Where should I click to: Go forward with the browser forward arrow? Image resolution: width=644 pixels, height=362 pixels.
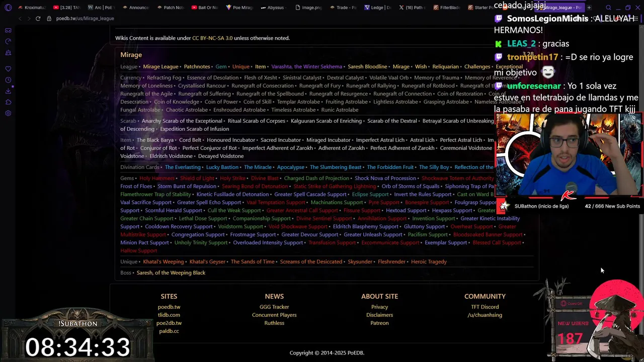click(x=29, y=19)
